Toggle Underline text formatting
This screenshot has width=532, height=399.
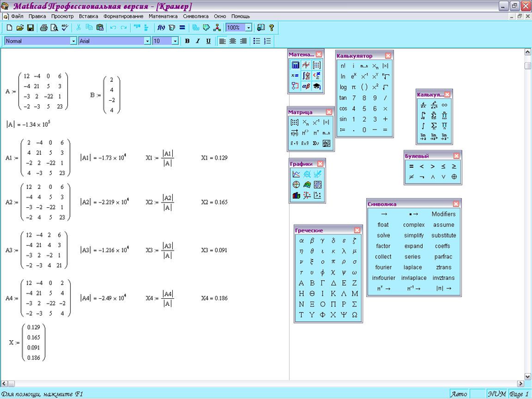209,41
